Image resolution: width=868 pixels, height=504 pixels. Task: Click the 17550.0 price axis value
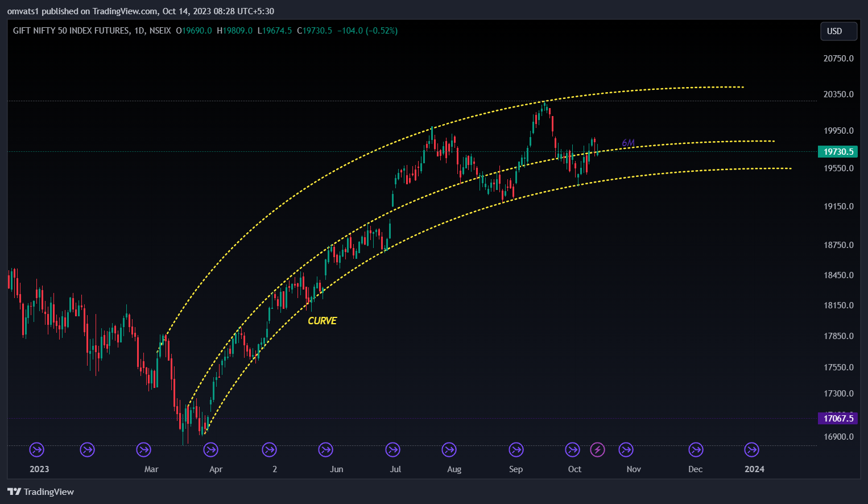pyautogui.click(x=838, y=367)
